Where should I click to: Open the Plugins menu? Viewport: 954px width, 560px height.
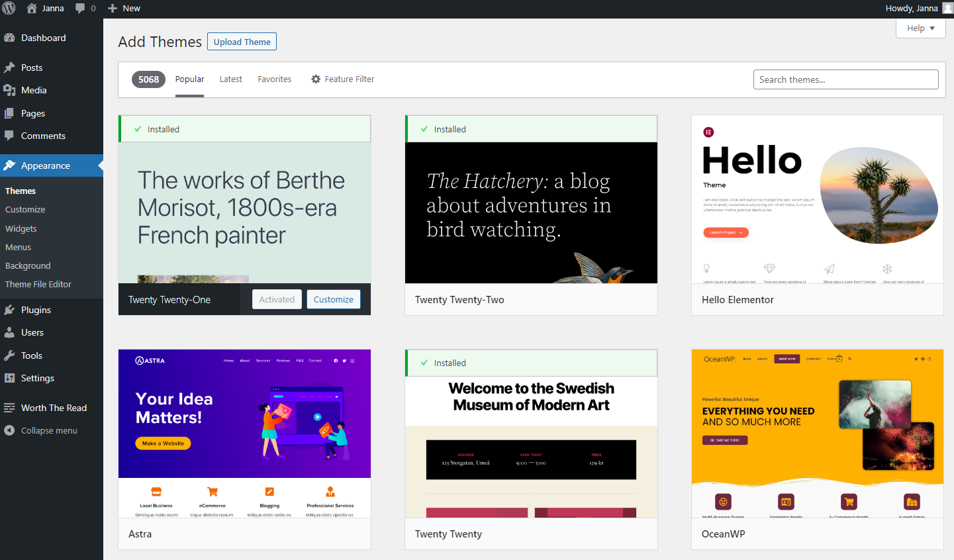[52, 310]
